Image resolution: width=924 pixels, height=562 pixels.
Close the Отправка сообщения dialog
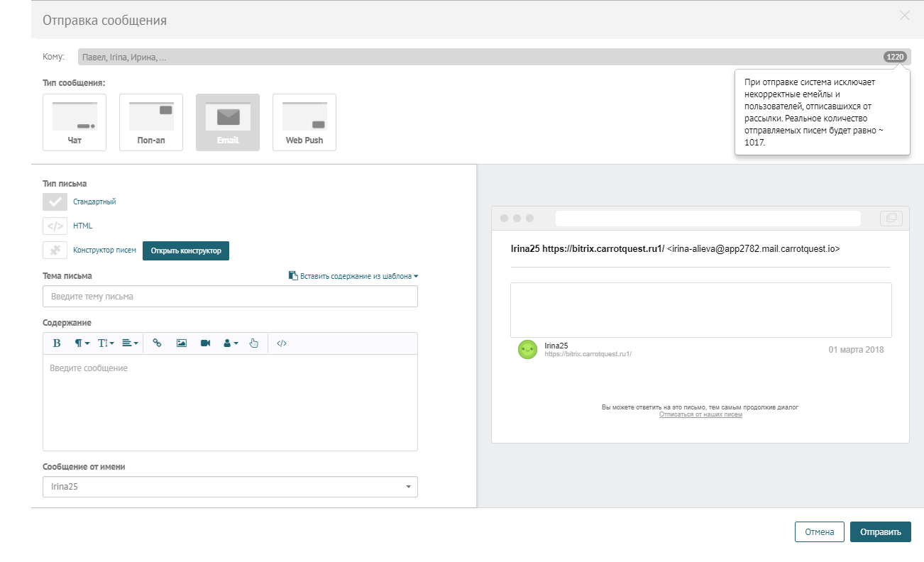click(x=905, y=16)
